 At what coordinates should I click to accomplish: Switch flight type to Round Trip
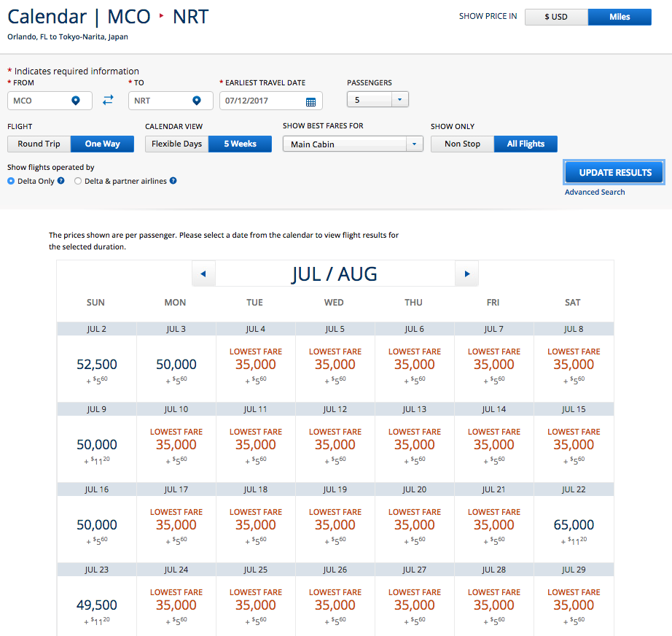click(x=39, y=144)
